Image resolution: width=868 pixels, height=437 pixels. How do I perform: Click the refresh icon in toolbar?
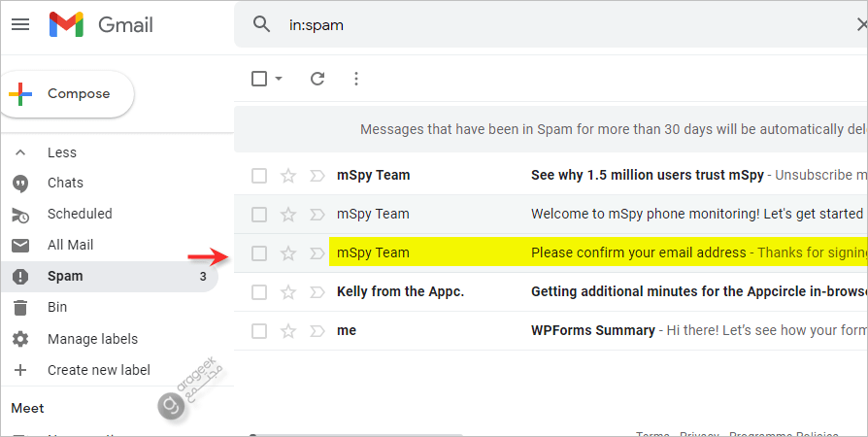tap(317, 79)
